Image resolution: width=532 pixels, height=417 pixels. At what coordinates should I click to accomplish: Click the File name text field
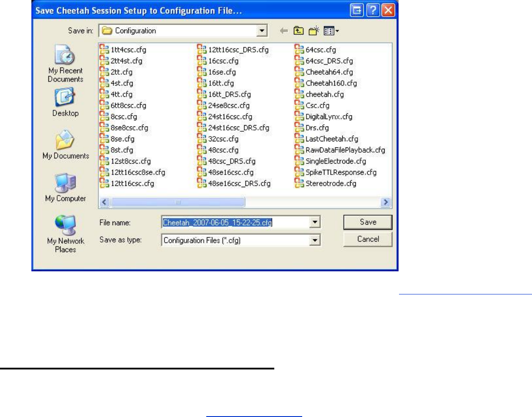click(236, 222)
